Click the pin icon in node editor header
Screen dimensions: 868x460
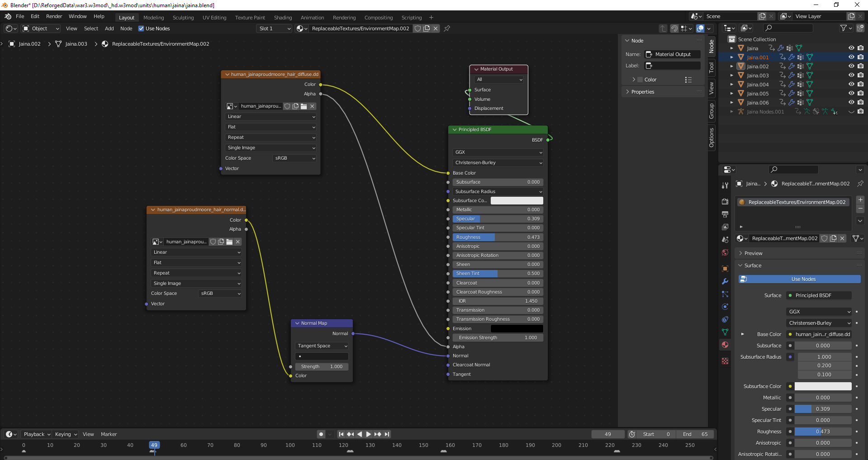pyautogui.click(x=447, y=28)
